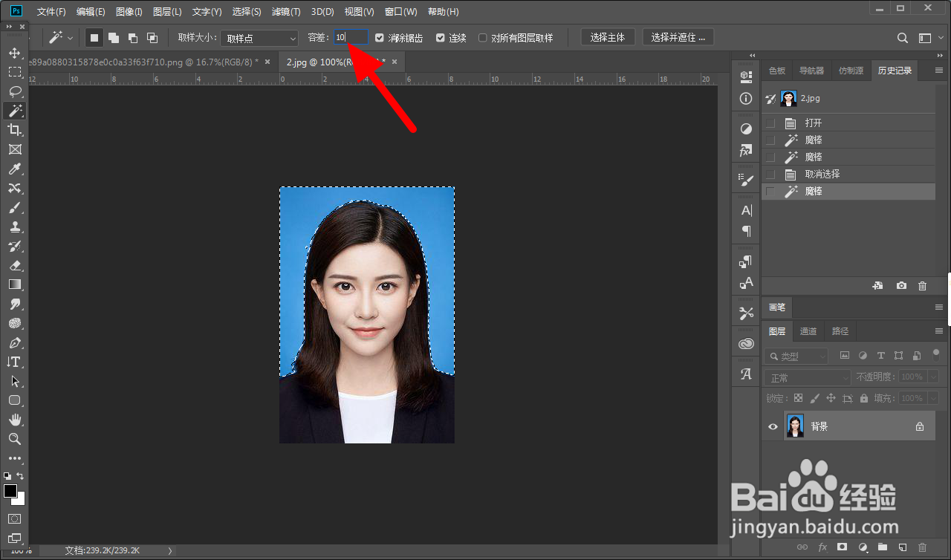Create new group folder icon
Image resolution: width=951 pixels, height=560 pixels.
[882, 547]
